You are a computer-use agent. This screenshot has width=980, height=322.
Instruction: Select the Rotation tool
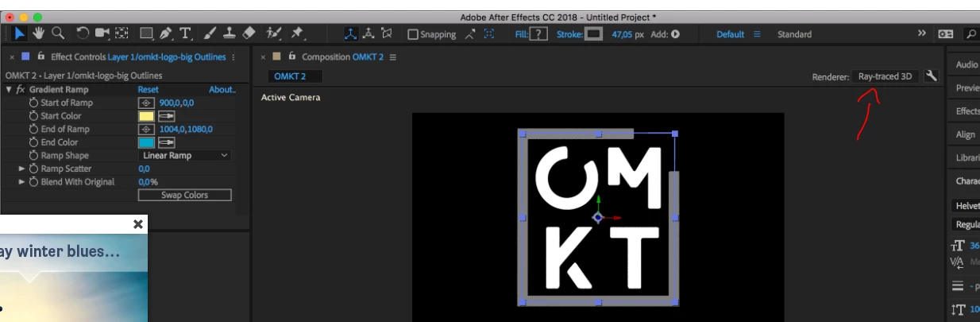coord(83,33)
